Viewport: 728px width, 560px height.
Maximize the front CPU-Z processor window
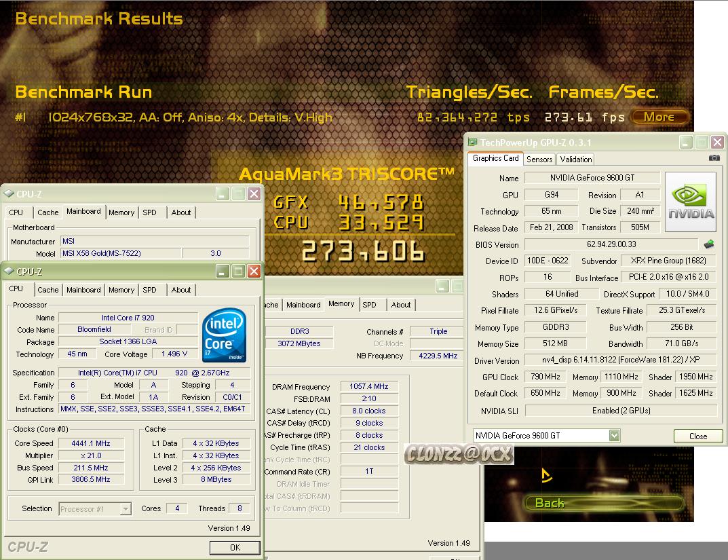pyautogui.click(x=238, y=272)
